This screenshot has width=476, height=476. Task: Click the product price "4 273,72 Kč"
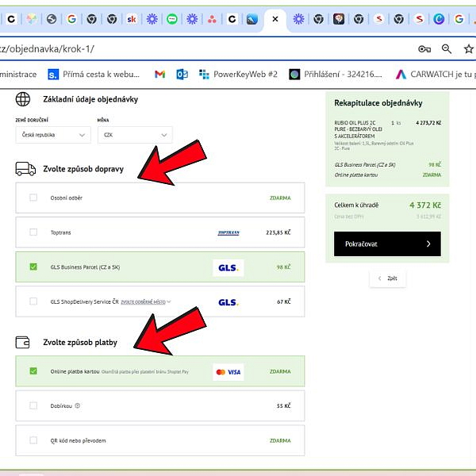click(428, 123)
